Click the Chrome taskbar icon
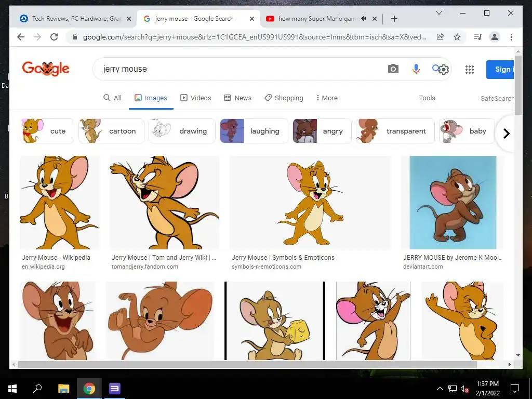The width and height of the screenshot is (532, 399). coord(89,389)
